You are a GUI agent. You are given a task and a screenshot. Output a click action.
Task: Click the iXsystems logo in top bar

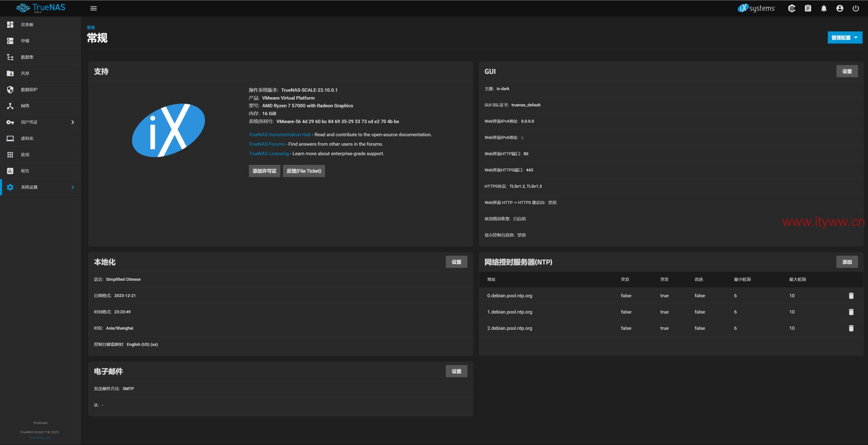(756, 8)
